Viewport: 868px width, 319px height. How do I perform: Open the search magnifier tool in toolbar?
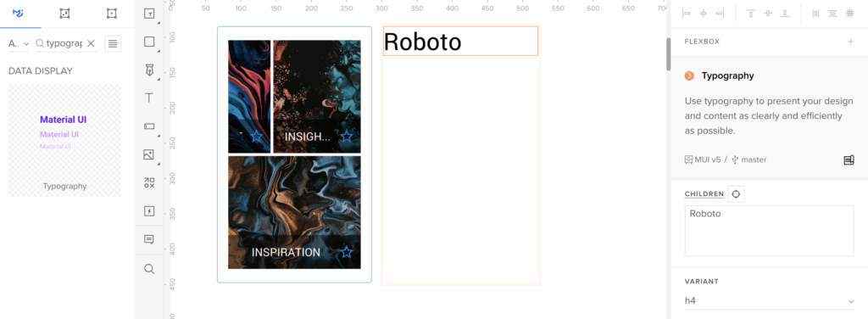coord(149,269)
